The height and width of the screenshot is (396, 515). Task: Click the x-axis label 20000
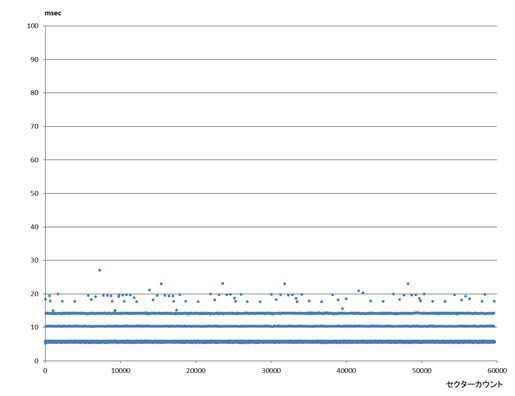196,371
